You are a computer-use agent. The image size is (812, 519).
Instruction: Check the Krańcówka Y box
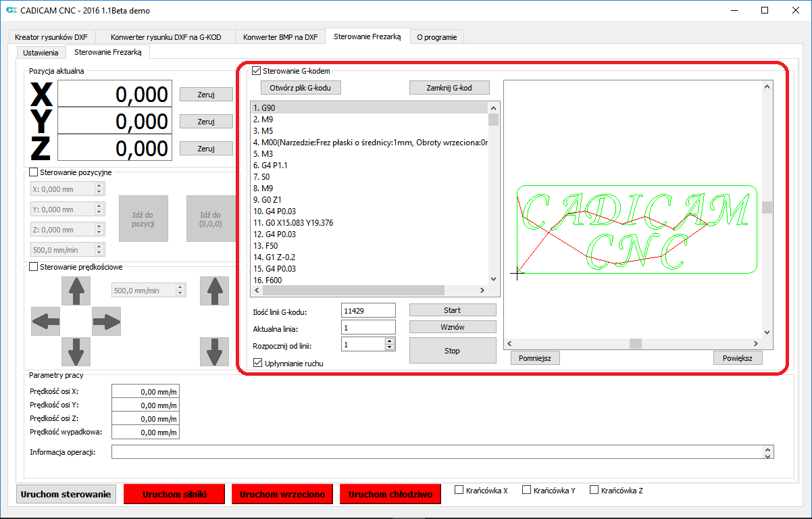(527, 490)
